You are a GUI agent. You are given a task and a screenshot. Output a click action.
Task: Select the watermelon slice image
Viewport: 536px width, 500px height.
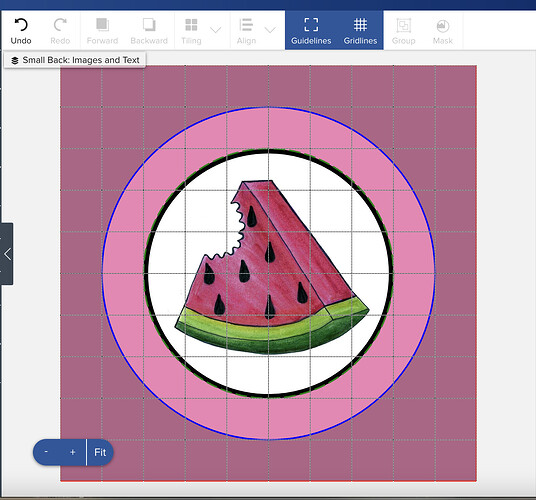click(272, 267)
